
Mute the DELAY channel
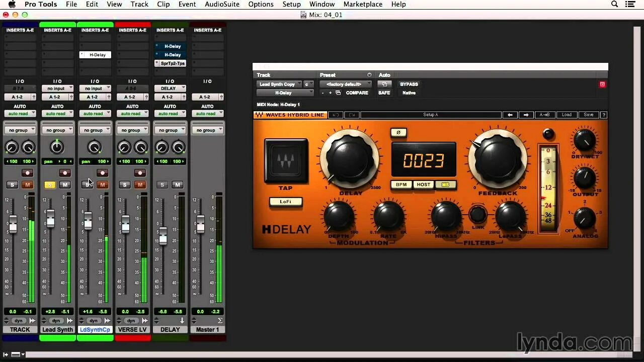point(177,185)
